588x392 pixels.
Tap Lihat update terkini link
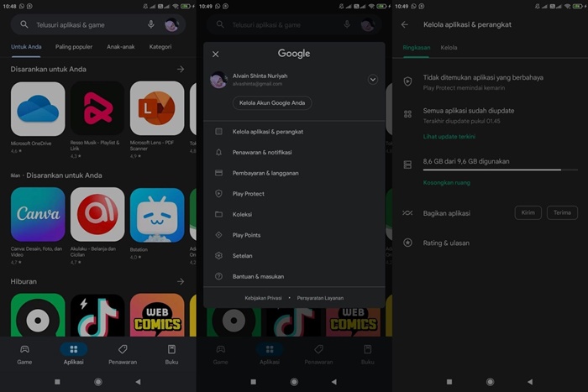click(449, 137)
